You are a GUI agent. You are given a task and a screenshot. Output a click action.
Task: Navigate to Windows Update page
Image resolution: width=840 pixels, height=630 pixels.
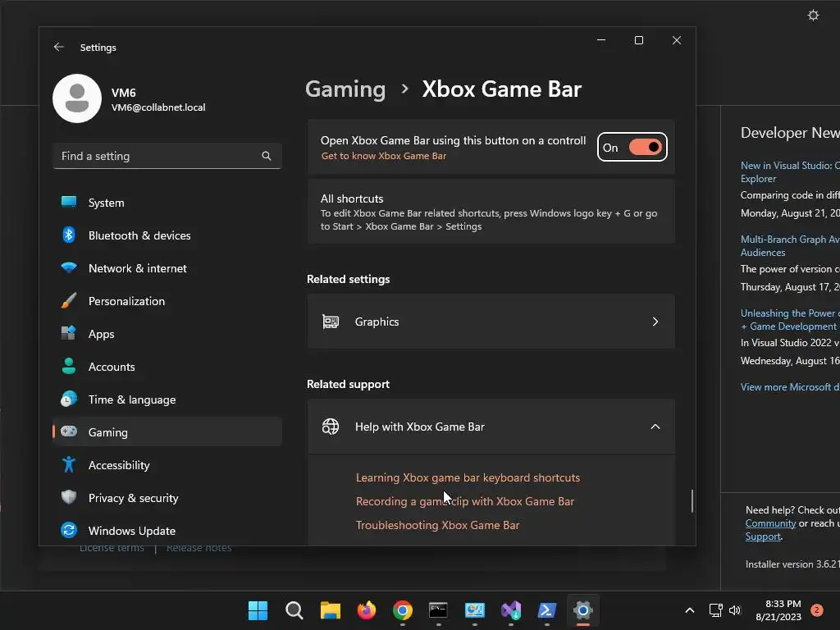(167, 531)
